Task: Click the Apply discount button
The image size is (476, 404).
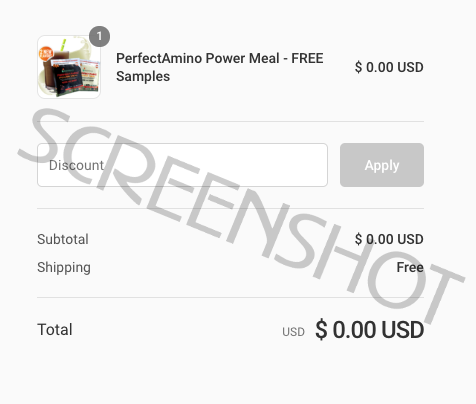Action: pos(382,165)
